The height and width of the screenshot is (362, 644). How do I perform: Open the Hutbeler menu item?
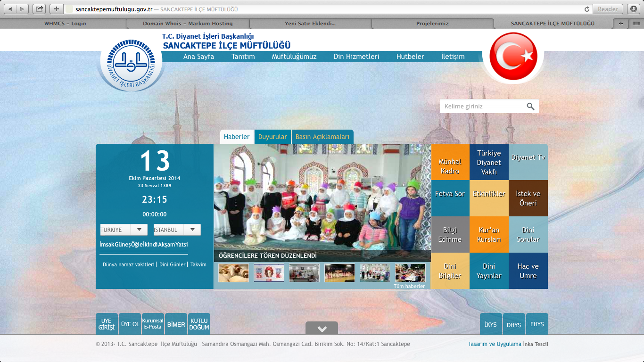(x=410, y=57)
